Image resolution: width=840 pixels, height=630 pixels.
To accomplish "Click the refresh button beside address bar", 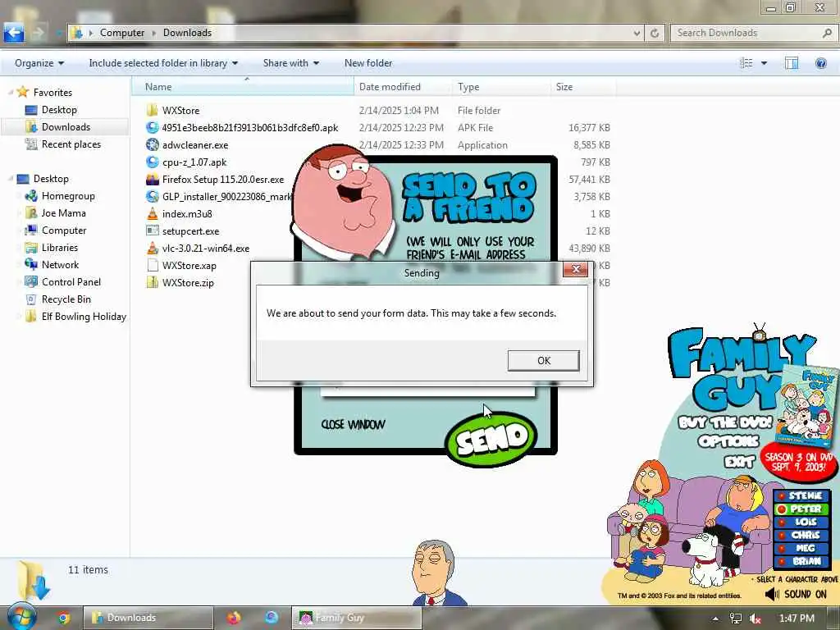I will (655, 33).
